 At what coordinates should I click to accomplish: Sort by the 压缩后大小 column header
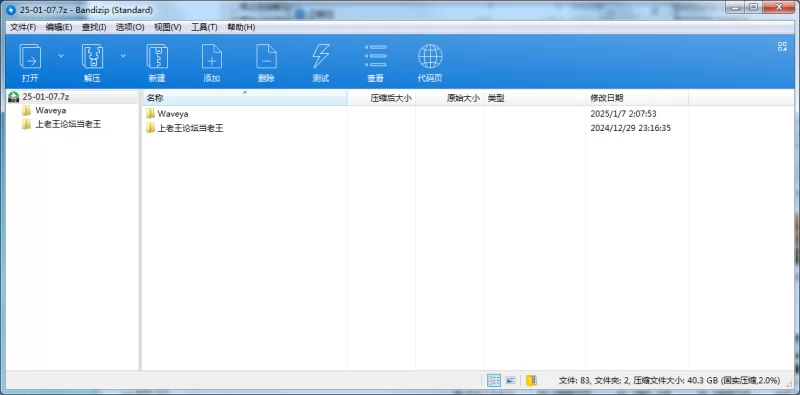coord(381,98)
